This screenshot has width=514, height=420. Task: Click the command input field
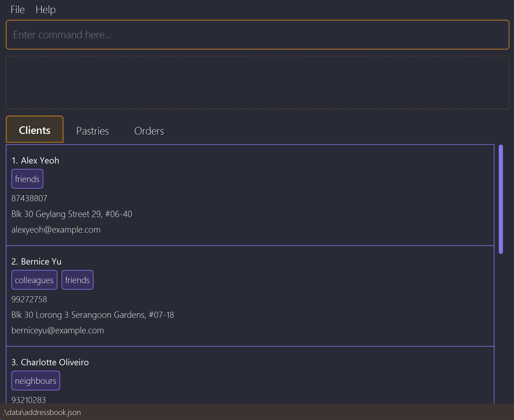click(257, 35)
